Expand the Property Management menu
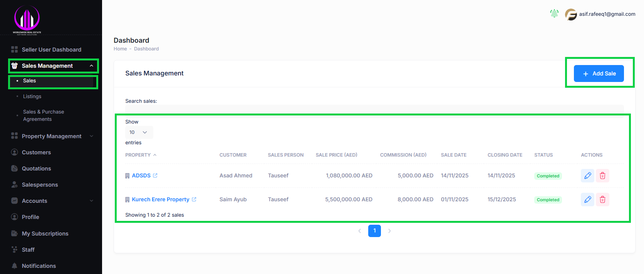The width and height of the screenshot is (644, 274). [x=52, y=136]
